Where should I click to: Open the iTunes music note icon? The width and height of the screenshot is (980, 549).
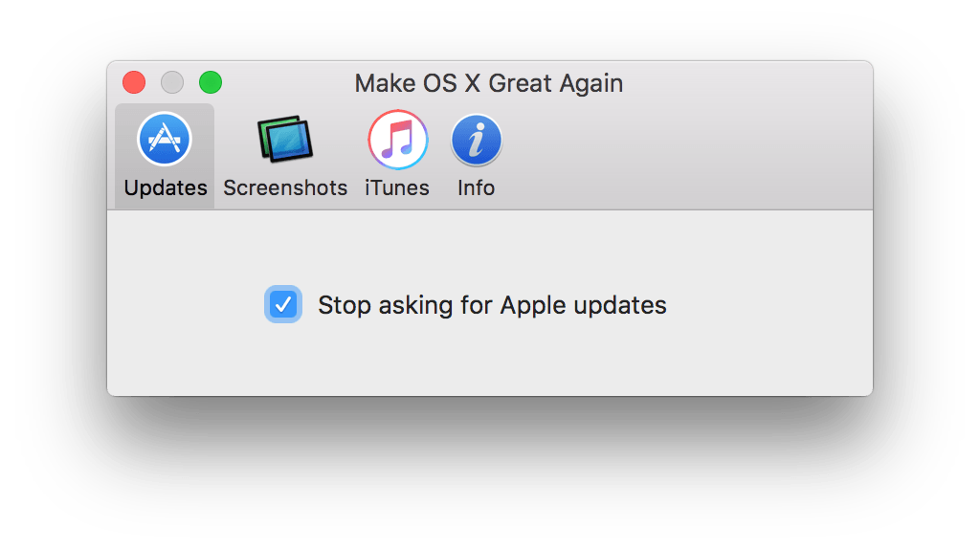pos(397,140)
